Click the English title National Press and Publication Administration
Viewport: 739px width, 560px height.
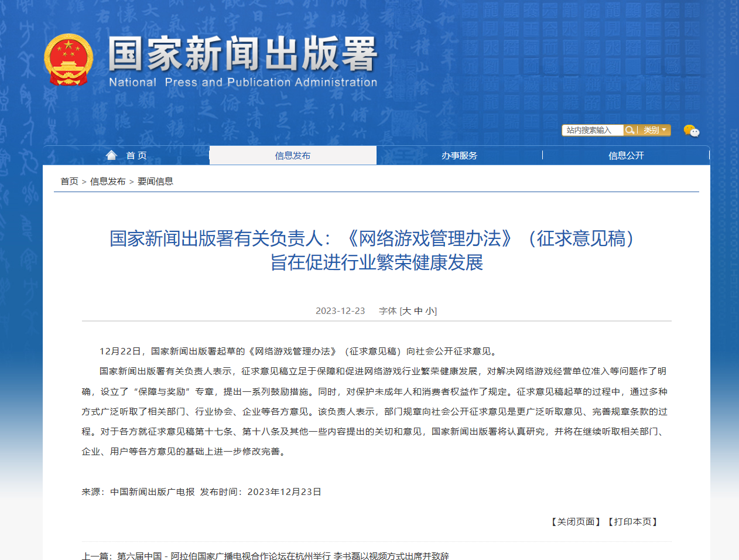(243, 83)
